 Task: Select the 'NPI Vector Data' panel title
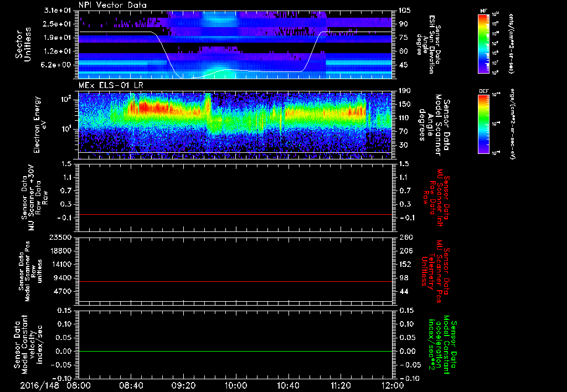(112, 4)
